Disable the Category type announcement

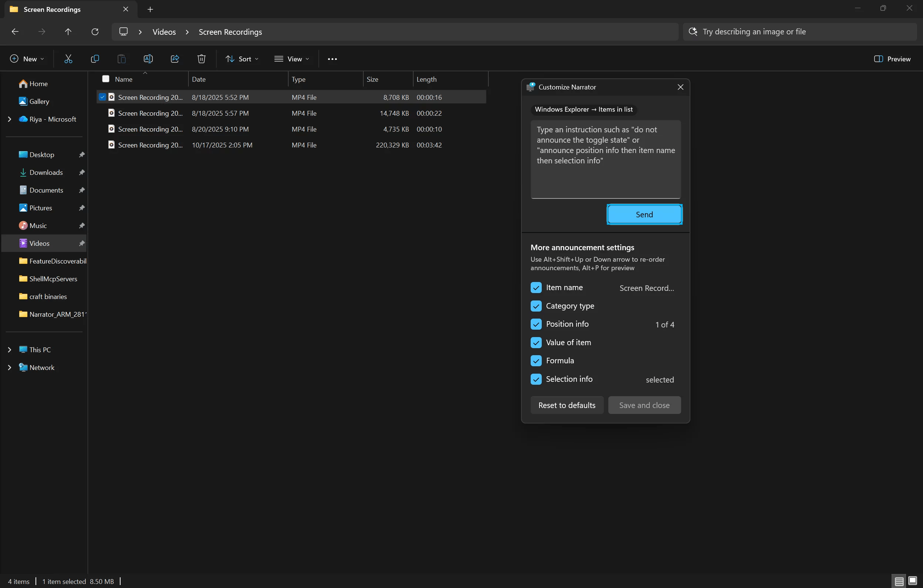click(x=536, y=306)
